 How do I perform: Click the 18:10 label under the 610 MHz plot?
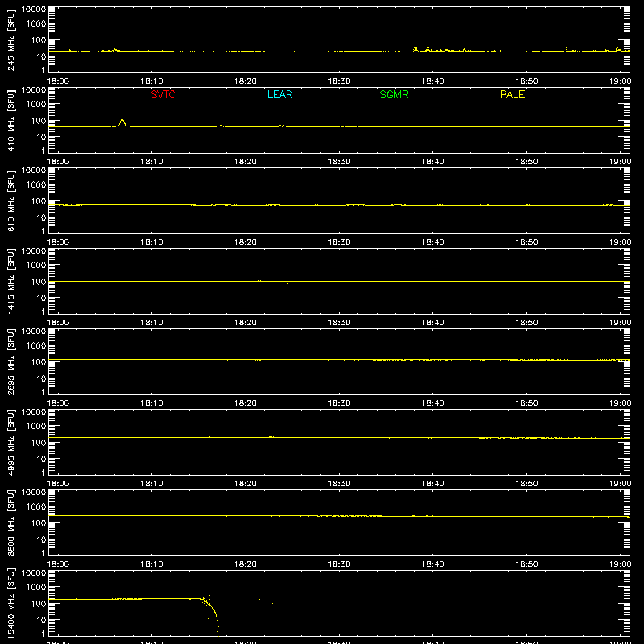coord(151,242)
